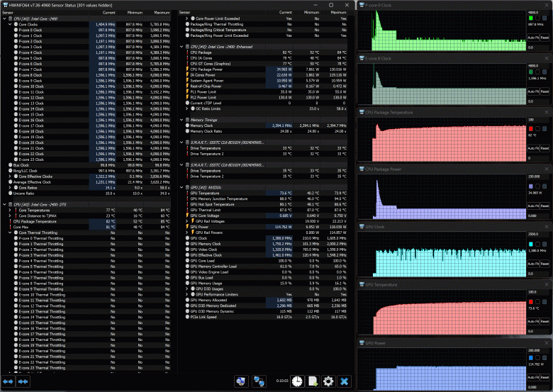This screenshot has width=553, height=392.
Task: Click Reset in E-core 8 Clock graph
Action: [545, 91]
